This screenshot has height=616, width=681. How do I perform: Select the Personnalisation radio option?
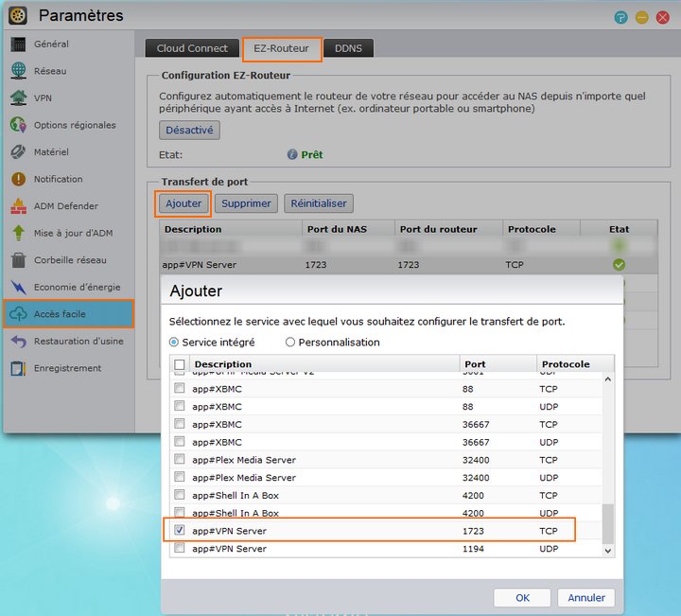click(290, 343)
